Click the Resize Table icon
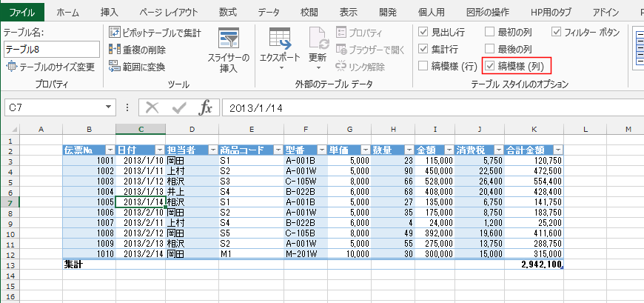This screenshot has height=303, width=644. pos(11,67)
